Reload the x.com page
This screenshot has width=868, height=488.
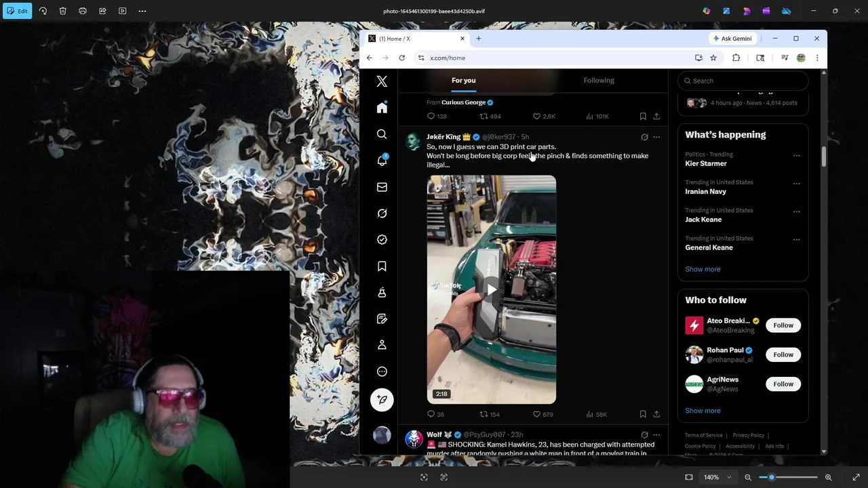click(401, 58)
